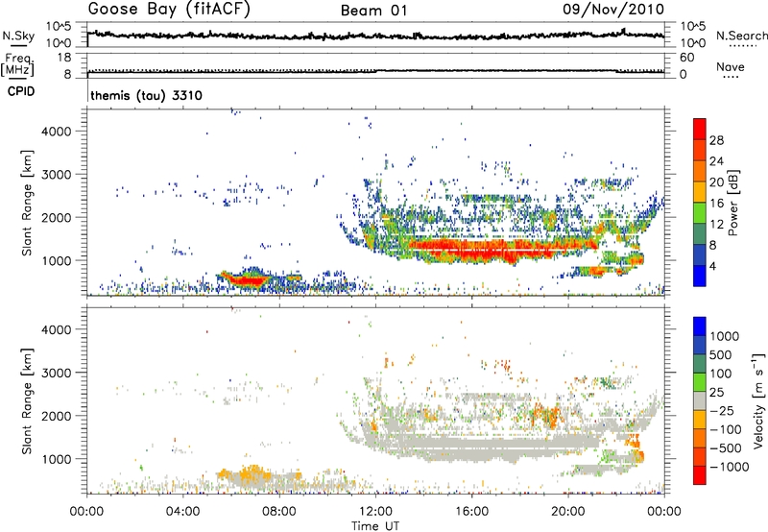768x532 pixels.
Task: Click the 2000 tick on velocity panel axis
Action: click(56, 416)
